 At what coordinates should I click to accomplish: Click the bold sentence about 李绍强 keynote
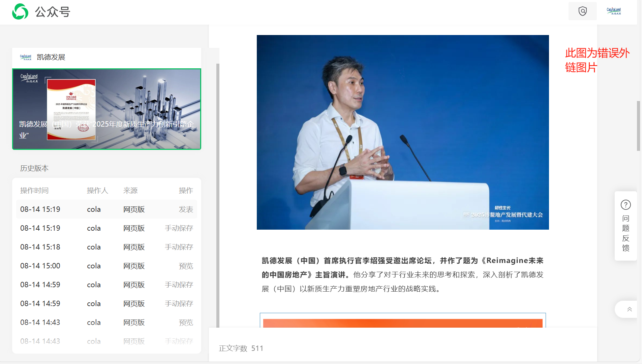403,268
